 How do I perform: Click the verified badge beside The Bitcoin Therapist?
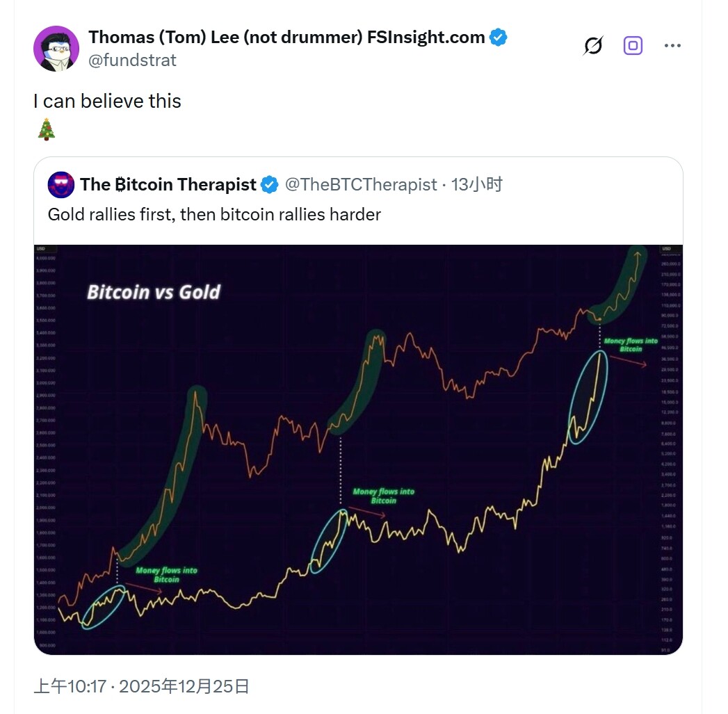(x=268, y=184)
